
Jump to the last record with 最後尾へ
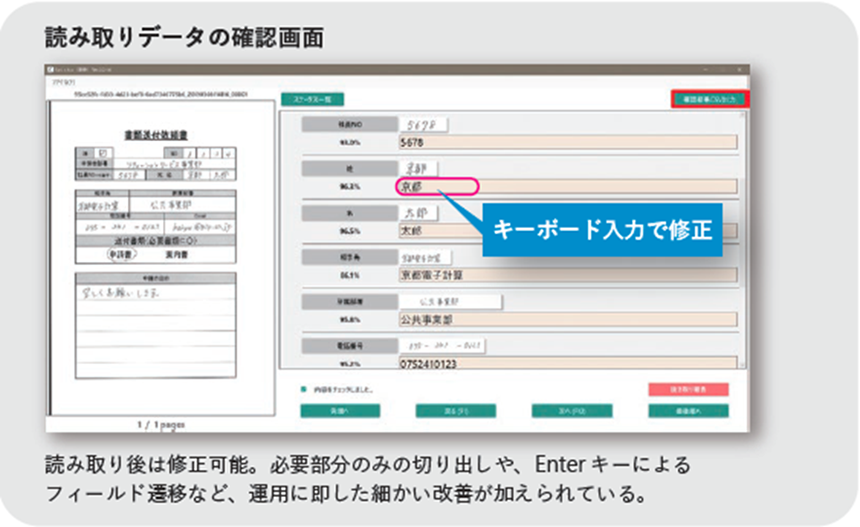coord(688,411)
